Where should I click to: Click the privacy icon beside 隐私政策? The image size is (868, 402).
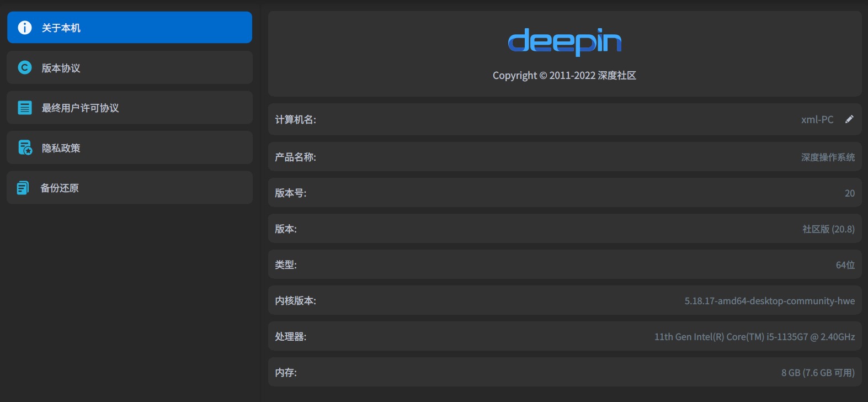tap(25, 147)
